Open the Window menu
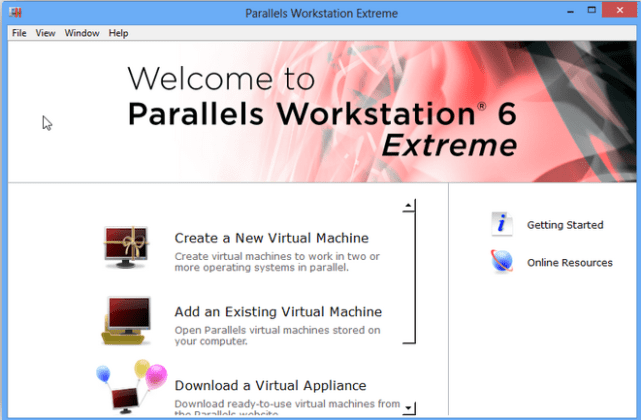This screenshot has width=641, height=420. click(82, 33)
